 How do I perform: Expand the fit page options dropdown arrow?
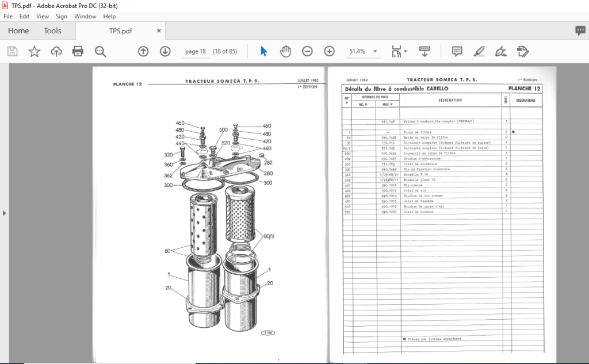(406, 51)
